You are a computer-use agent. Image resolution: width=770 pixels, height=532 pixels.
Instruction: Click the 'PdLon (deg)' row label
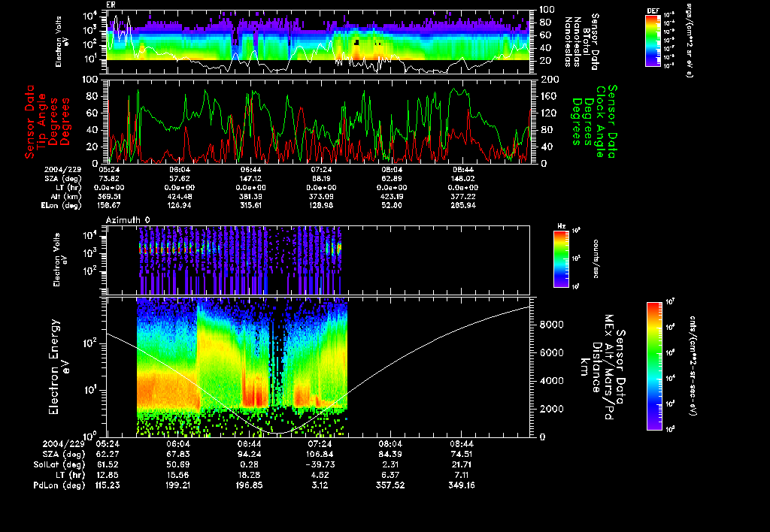coord(59,485)
